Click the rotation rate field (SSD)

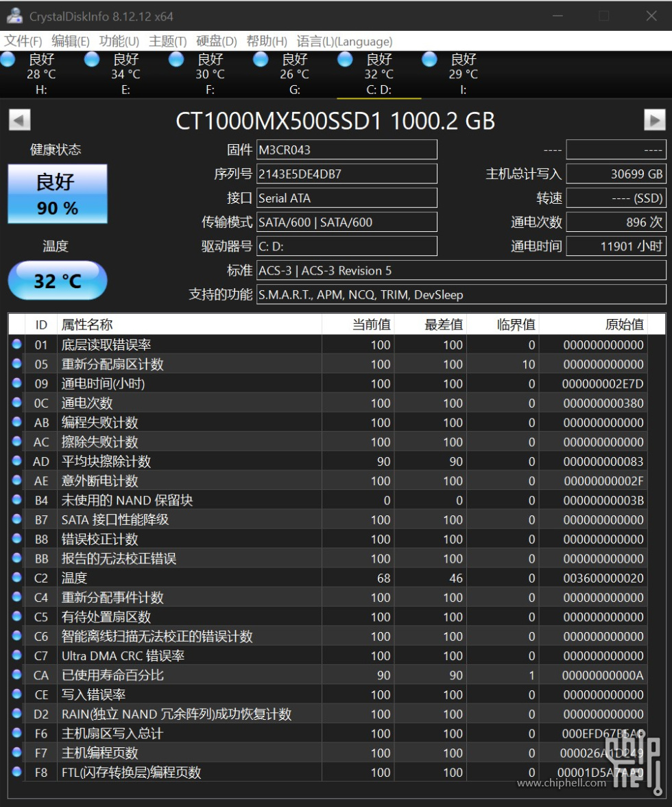pyautogui.click(x=616, y=198)
